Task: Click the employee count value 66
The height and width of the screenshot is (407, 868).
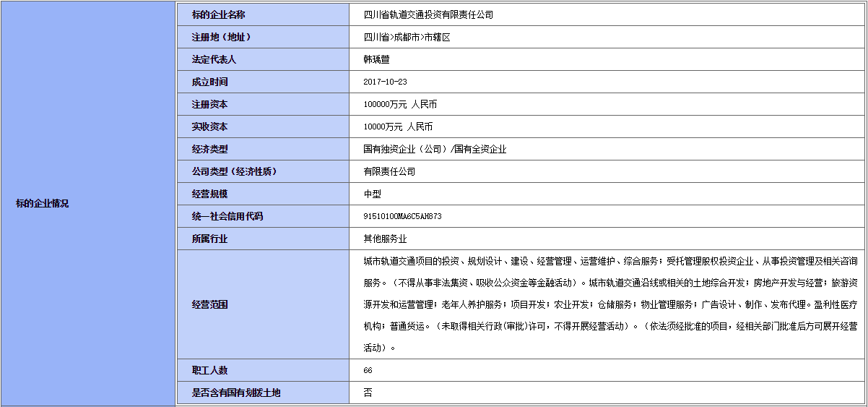Action: tap(368, 370)
